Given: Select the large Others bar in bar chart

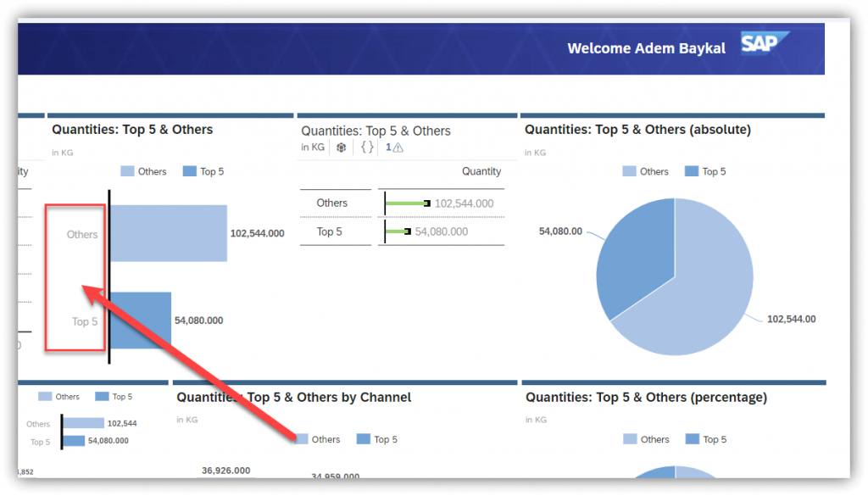Looking at the screenshot, I should (169, 233).
